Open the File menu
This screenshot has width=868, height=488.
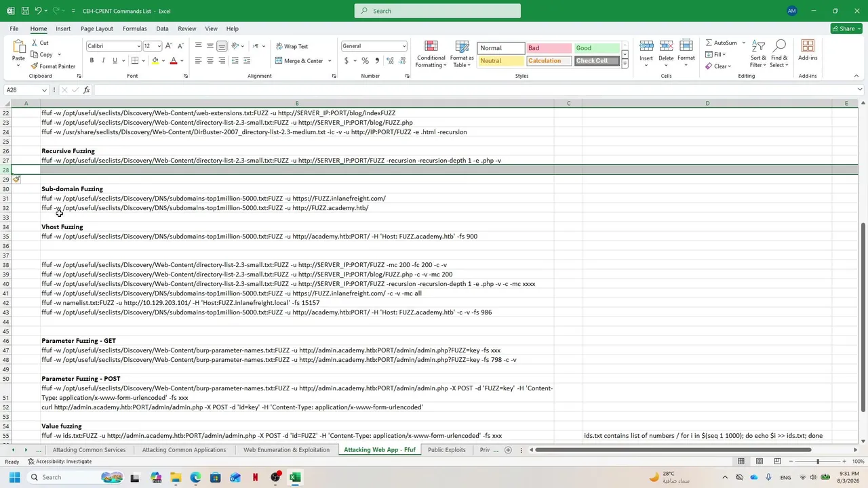[14, 28]
